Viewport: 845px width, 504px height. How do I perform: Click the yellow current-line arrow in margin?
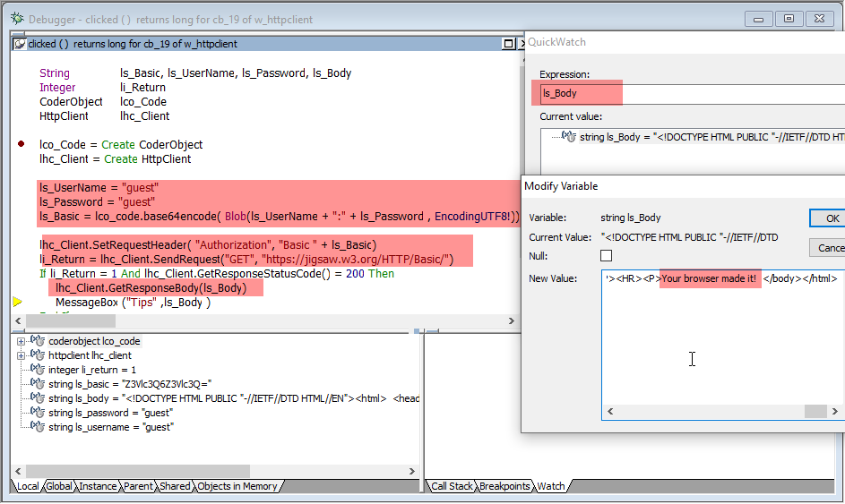pyautogui.click(x=17, y=303)
